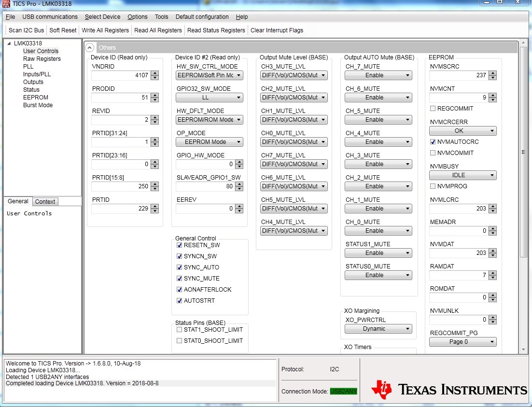
Task: Click Write All Registers
Action: pos(105,30)
